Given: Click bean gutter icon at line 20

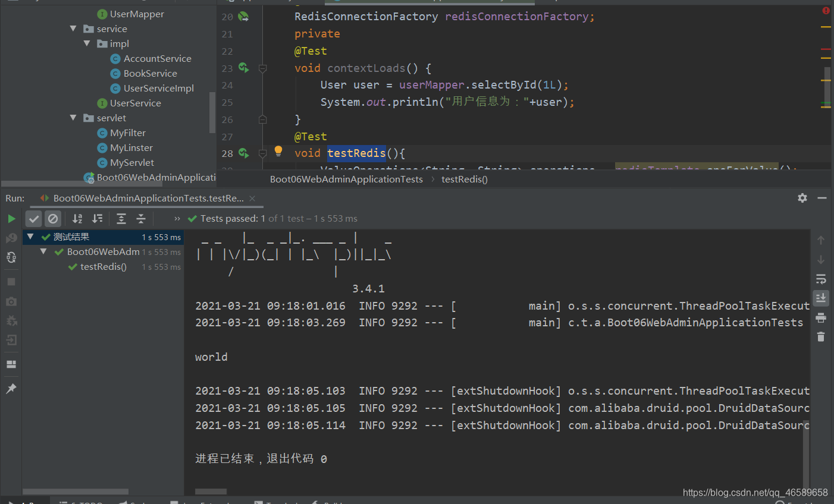Looking at the screenshot, I should [244, 17].
